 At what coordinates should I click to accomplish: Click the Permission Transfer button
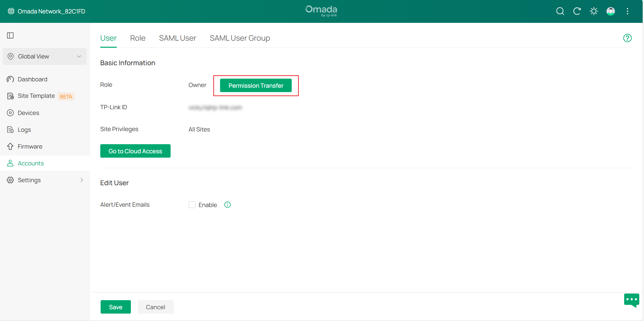point(256,85)
